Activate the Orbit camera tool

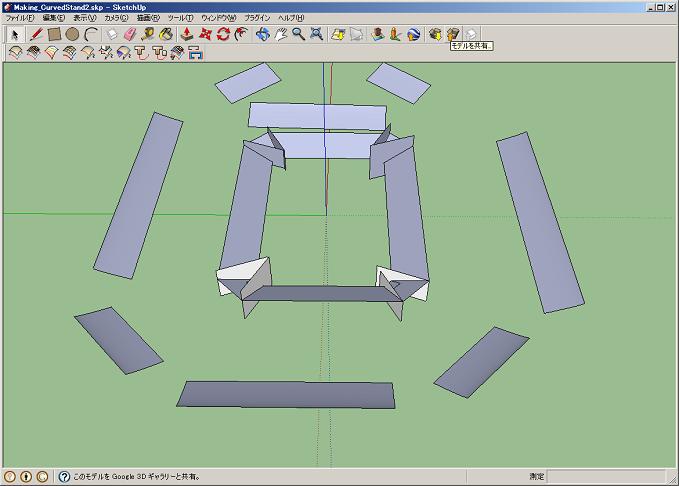(262, 34)
